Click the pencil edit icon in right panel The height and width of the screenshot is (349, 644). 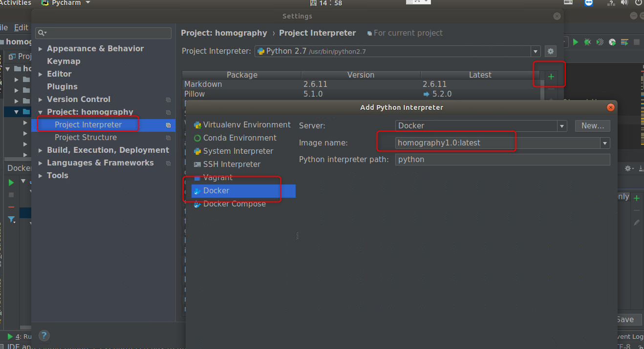tap(637, 222)
